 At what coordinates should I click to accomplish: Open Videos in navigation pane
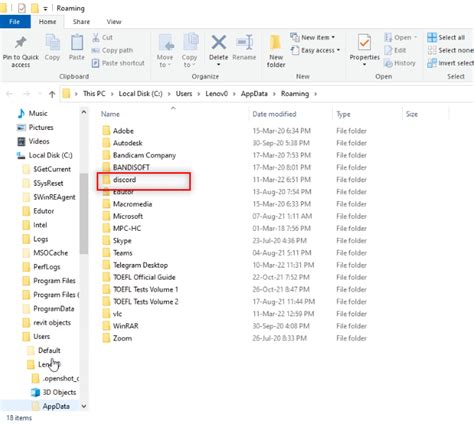(33, 141)
